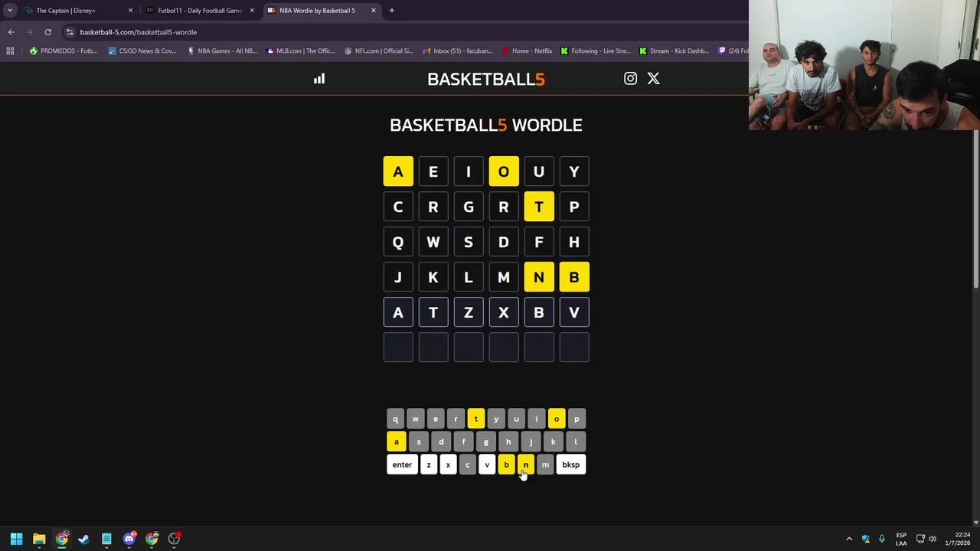Viewport: 980px width, 551px height.
Task: Reload the page
Action: [47, 32]
